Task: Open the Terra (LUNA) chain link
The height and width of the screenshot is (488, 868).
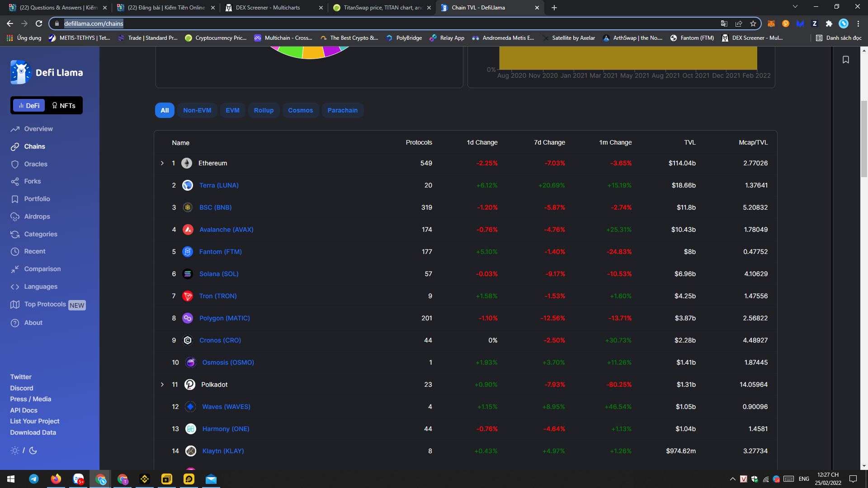Action: coord(219,185)
